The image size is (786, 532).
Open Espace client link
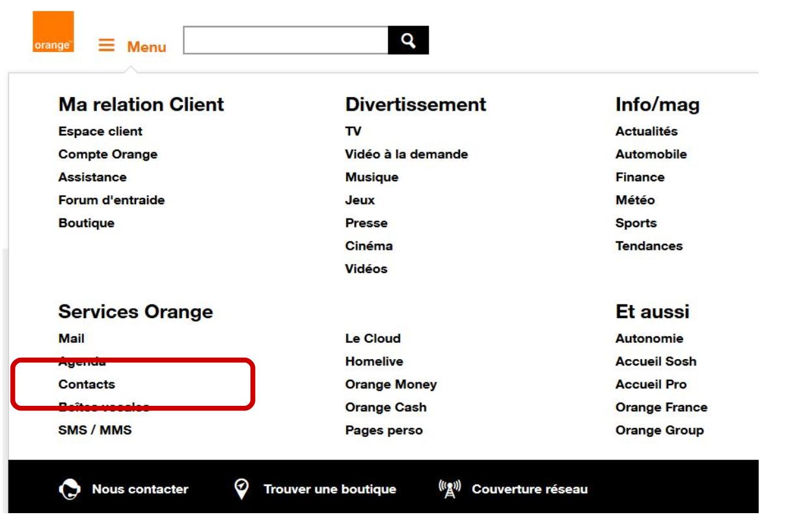(100, 131)
